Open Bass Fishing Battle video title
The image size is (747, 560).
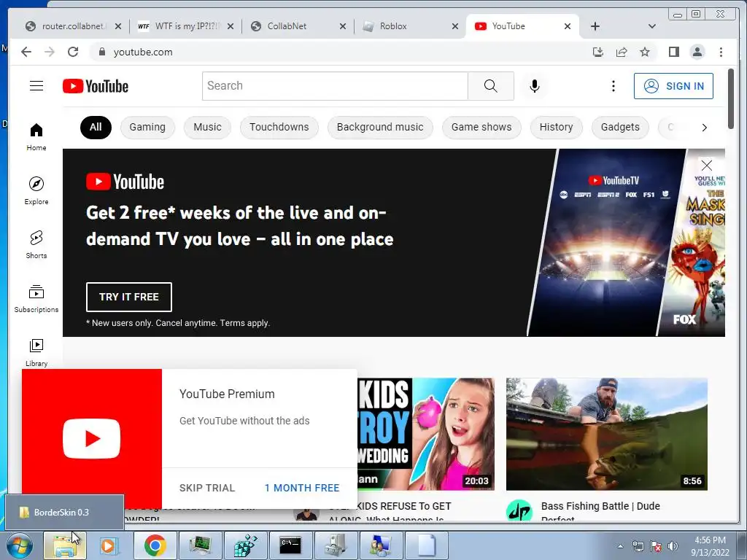[600, 511]
